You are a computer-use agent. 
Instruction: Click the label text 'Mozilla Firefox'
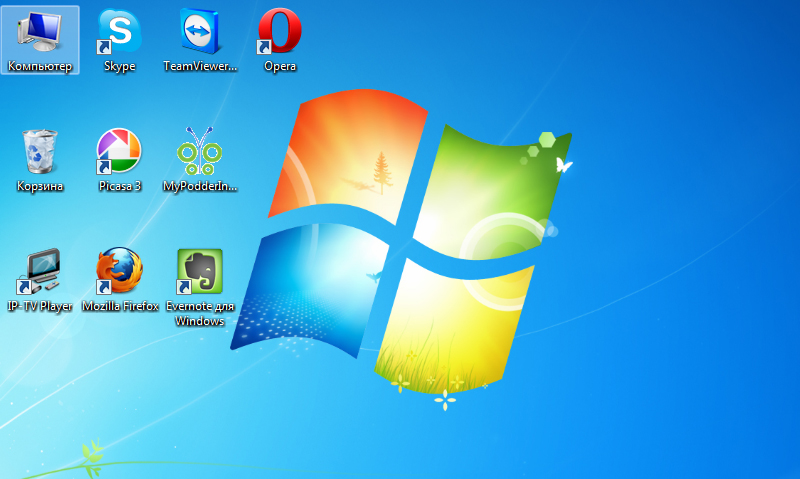(x=120, y=306)
